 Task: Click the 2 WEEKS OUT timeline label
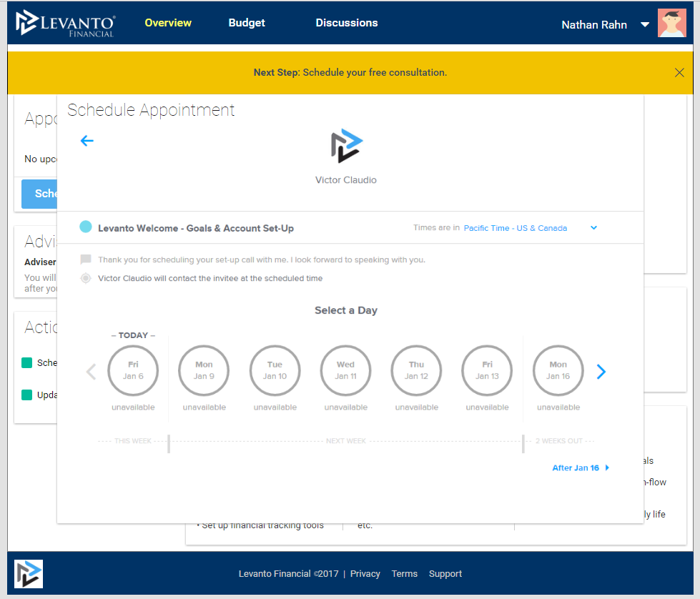tap(559, 441)
